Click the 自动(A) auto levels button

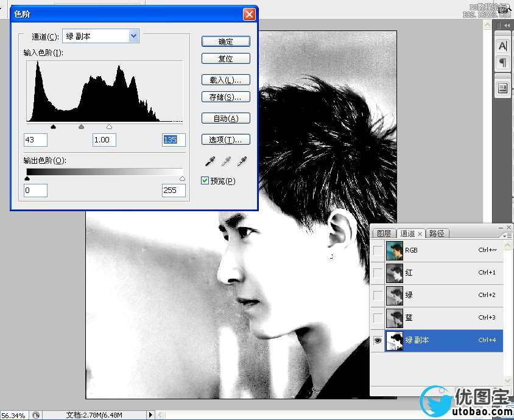[225, 119]
